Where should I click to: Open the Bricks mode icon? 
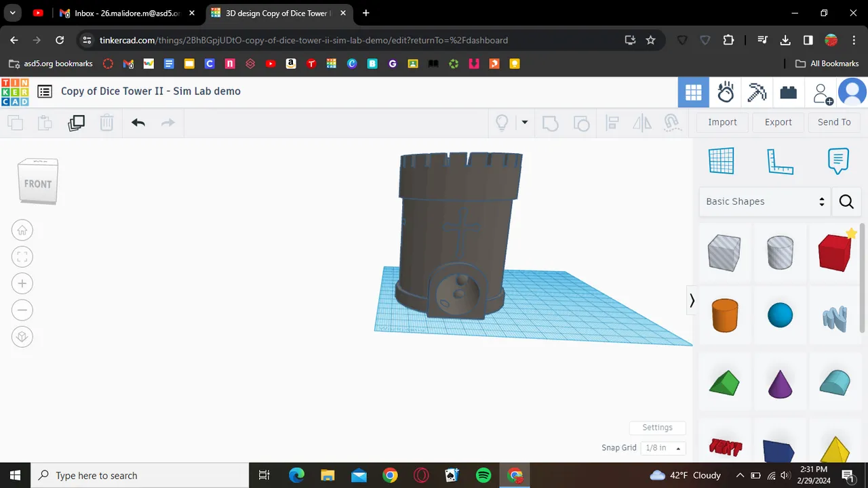pos(788,92)
